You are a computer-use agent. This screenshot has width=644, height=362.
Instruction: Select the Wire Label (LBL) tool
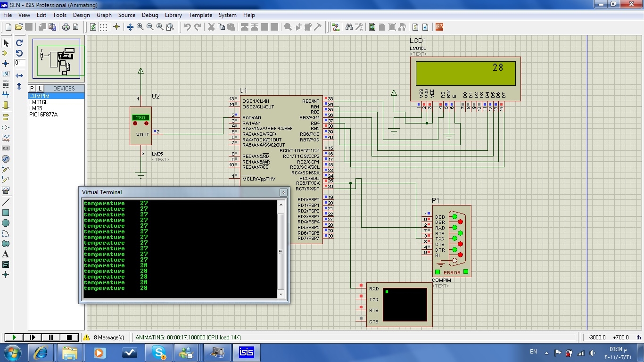pyautogui.click(x=6, y=74)
